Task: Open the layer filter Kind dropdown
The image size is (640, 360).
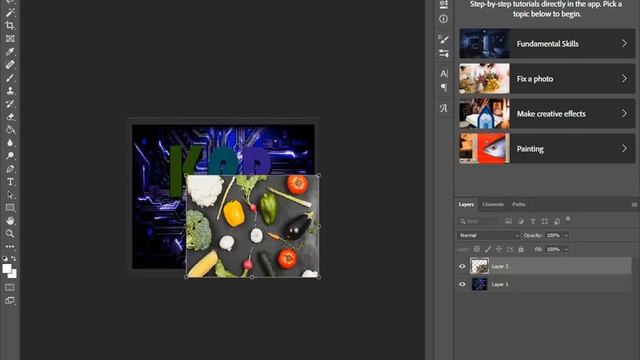Action: click(x=478, y=221)
